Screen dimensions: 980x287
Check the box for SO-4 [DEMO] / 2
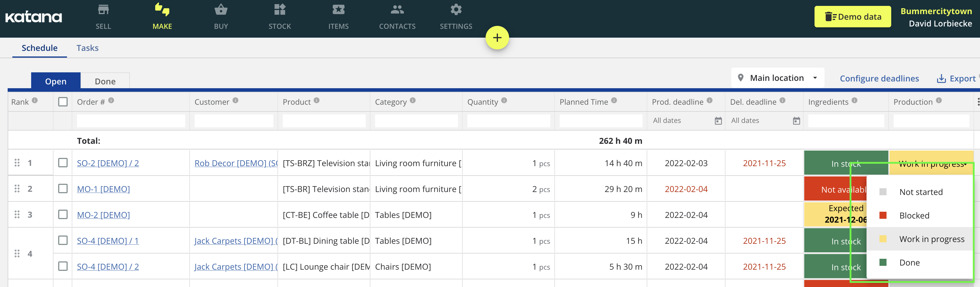63,266
